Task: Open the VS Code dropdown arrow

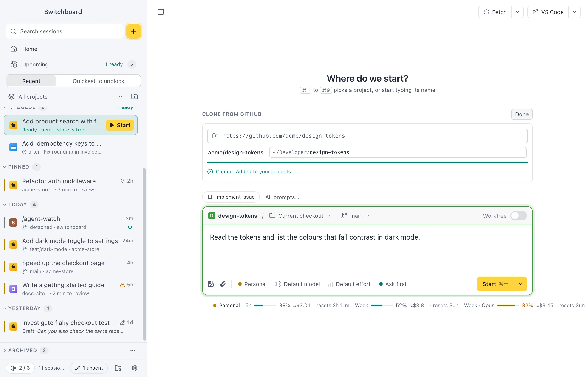Action: pos(574,12)
